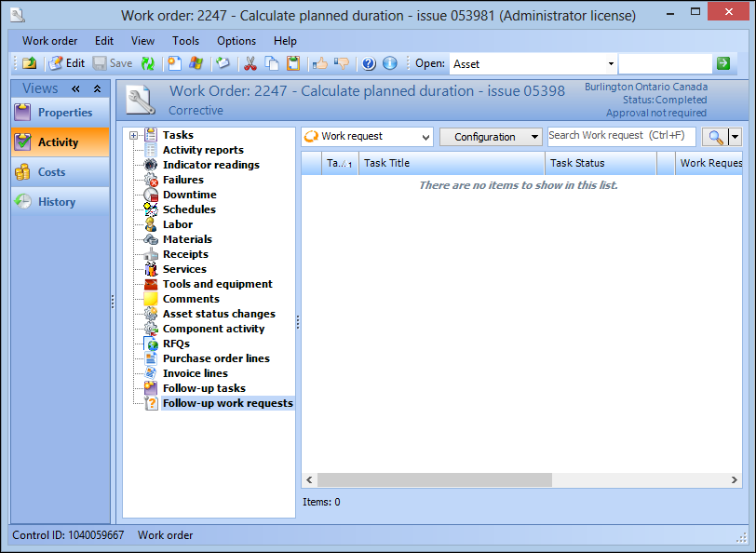Image resolution: width=756 pixels, height=553 pixels.
Task: Click the send mail envelope icon
Action: click(223, 63)
